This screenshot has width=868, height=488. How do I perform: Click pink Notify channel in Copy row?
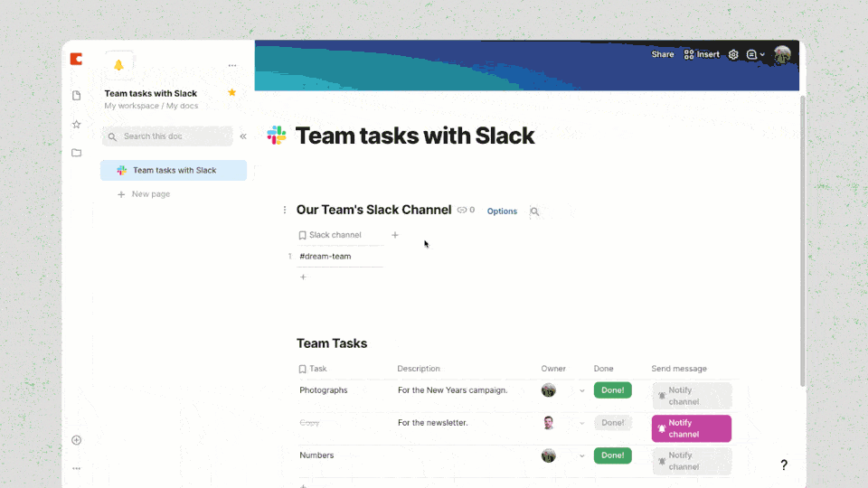pyautogui.click(x=692, y=428)
